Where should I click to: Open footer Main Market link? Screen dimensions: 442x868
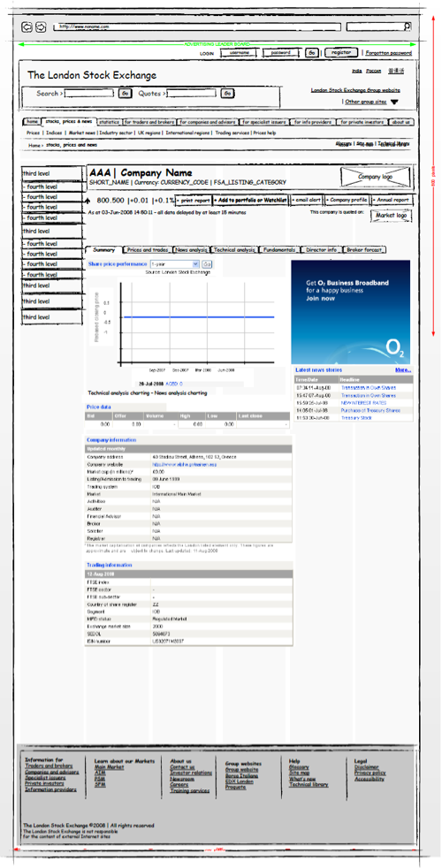point(109,767)
